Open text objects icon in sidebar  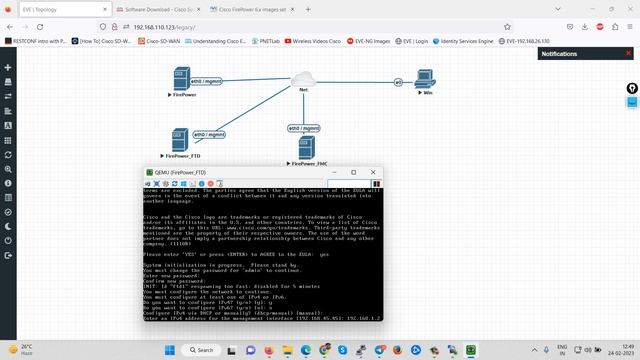[8, 126]
